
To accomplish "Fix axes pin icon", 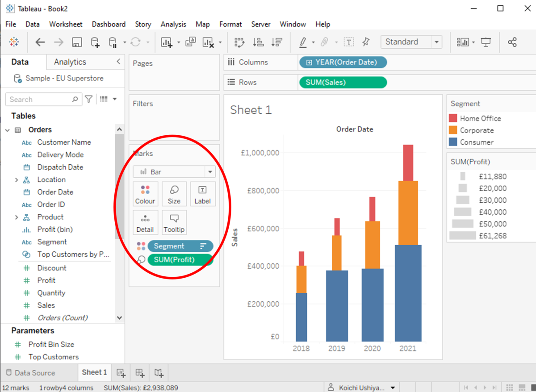I will click(x=366, y=42).
